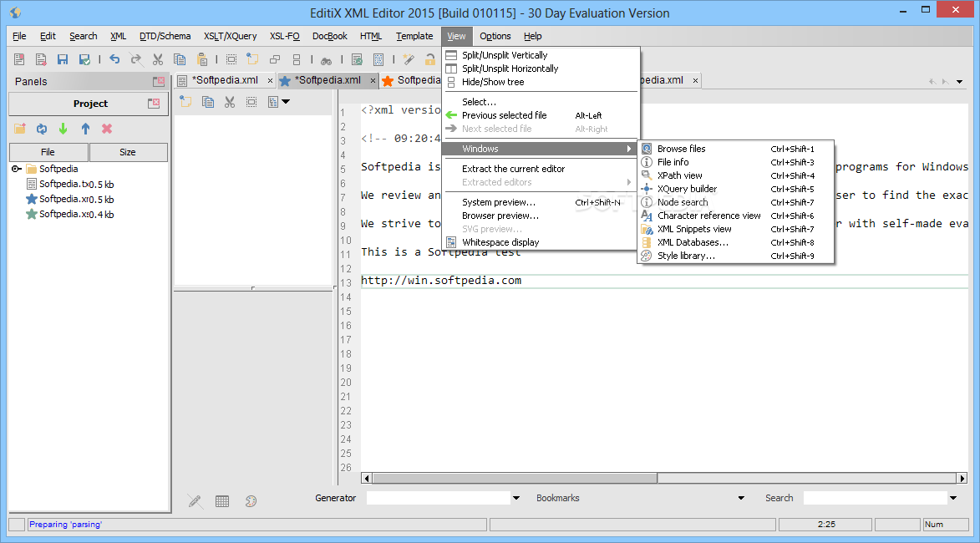Select Previous selected file entry
The image size is (980, 543).
[x=541, y=115]
